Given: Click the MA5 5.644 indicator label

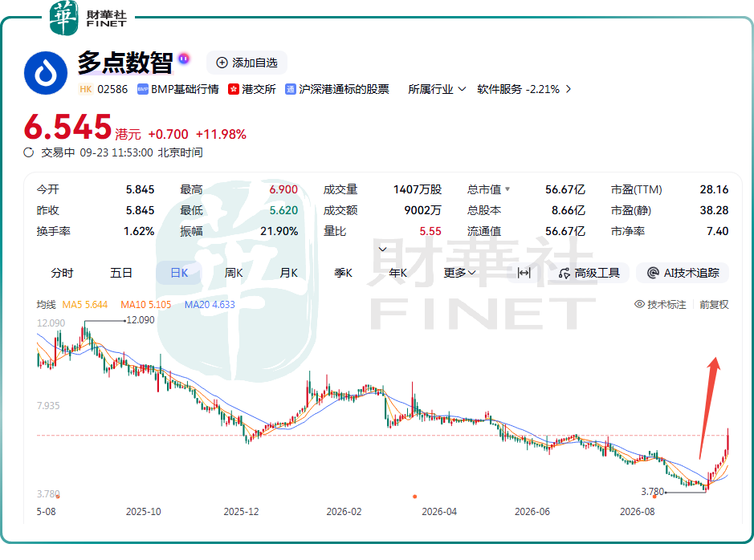Looking at the screenshot, I should click(x=84, y=305).
